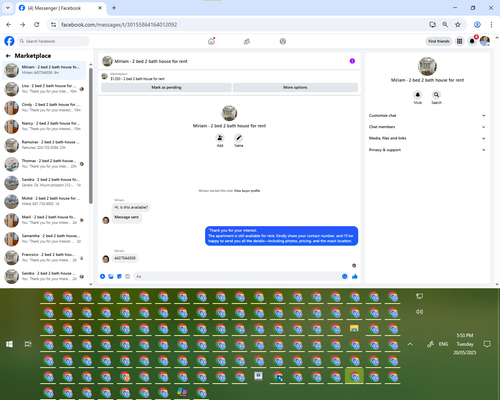Open the install app icon in address bar
Screen dimensions: 500x400
click(x=432, y=25)
